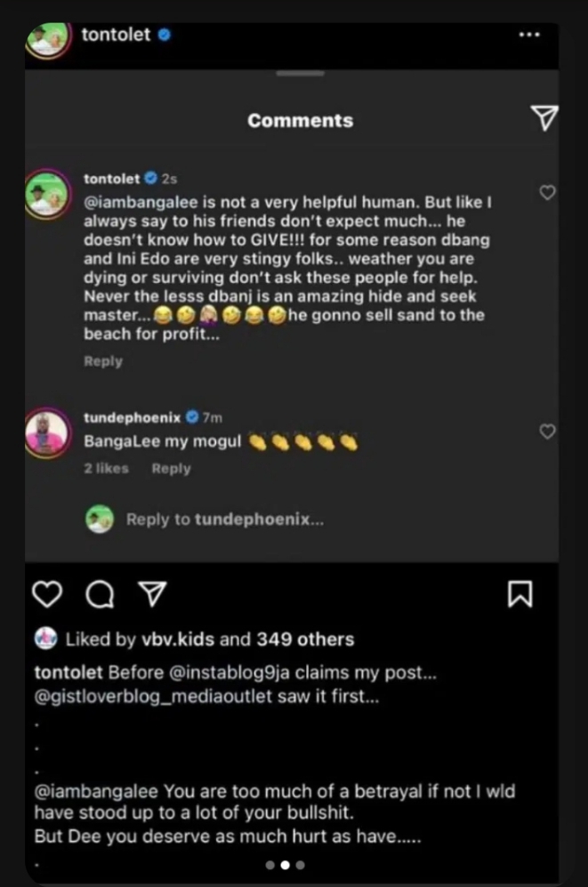The height and width of the screenshot is (887, 588).
Task: Type in the Reply to tundephoenix field
Action: point(224,520)
